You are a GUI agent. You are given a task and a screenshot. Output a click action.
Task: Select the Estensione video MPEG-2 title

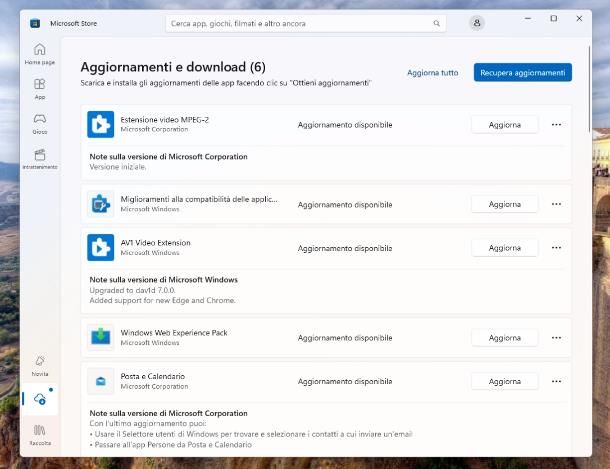[165, 120]
